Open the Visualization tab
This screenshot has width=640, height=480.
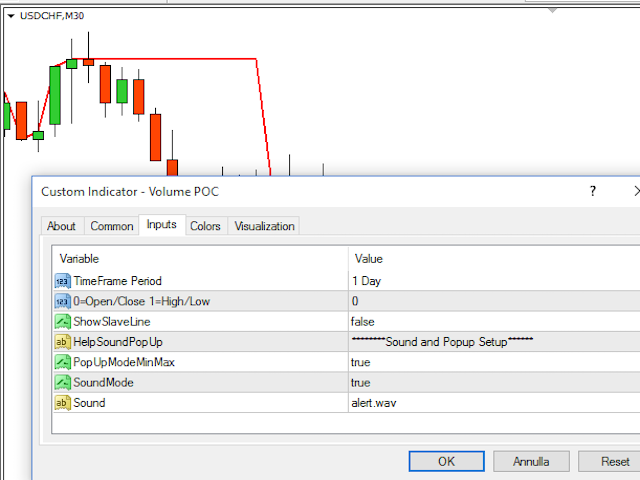point(264,226)
